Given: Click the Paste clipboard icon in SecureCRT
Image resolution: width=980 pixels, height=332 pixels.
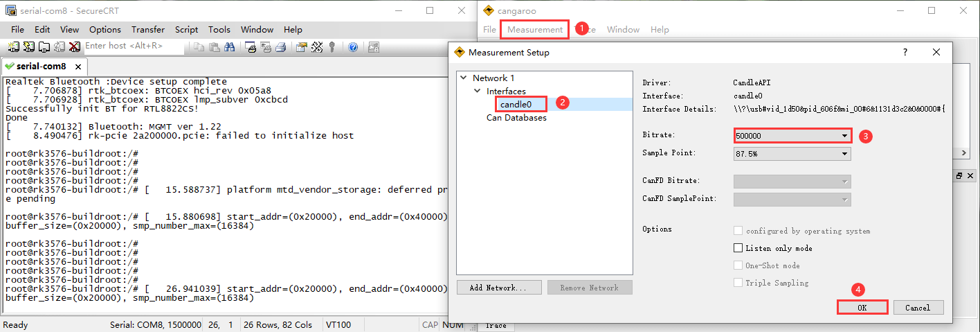Looking at the screenshot, I should (214, 47).
